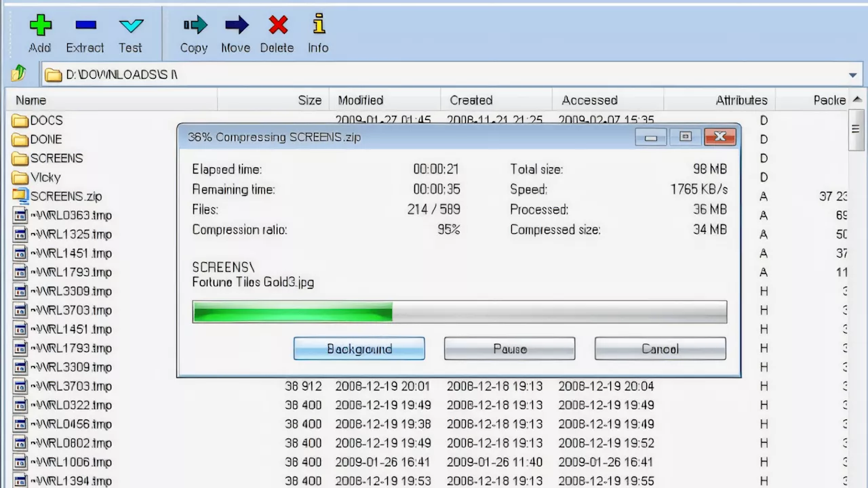Go up one folder level with arrow icon
868x488 pixels.
click(18, 73)
